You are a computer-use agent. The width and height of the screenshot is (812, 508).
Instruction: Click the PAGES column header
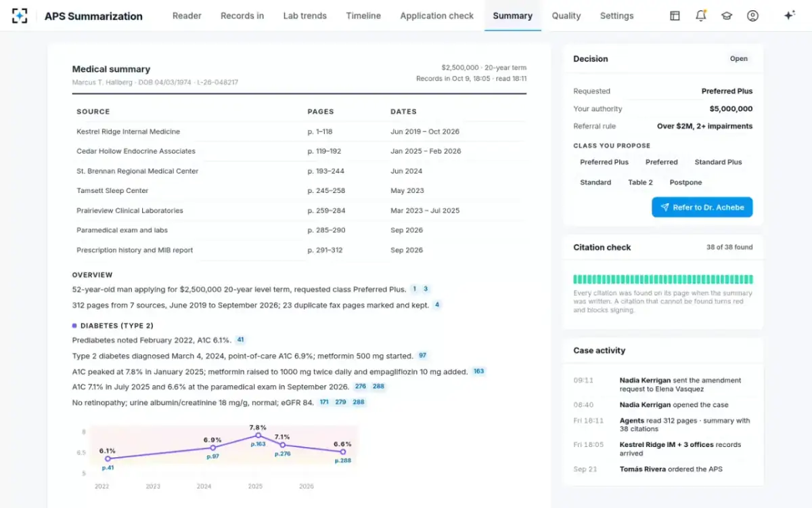[321, 112]
